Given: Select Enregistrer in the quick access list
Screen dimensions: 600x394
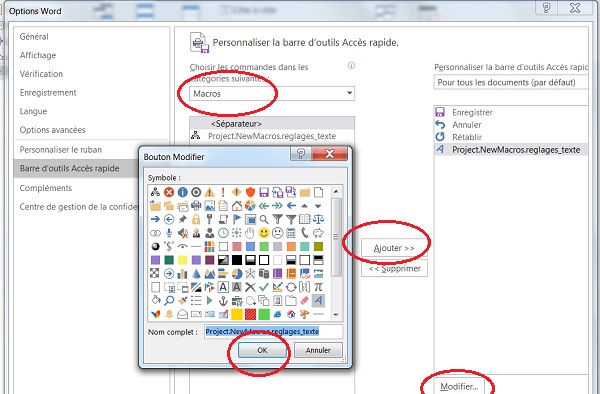Looking at the screenshot, I should pyautogui.click(x=472, y=112).
